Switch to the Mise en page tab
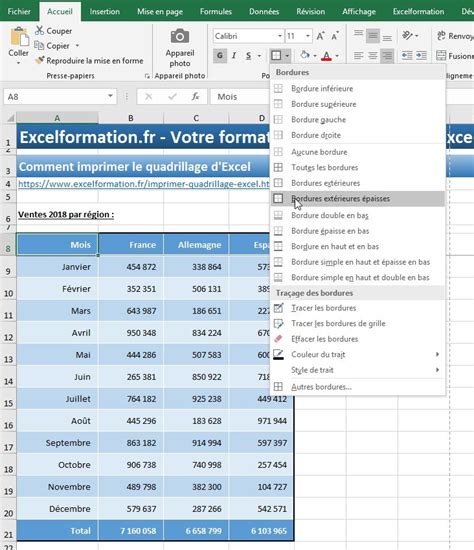474x550 pixels. click(x=160, y=12)
